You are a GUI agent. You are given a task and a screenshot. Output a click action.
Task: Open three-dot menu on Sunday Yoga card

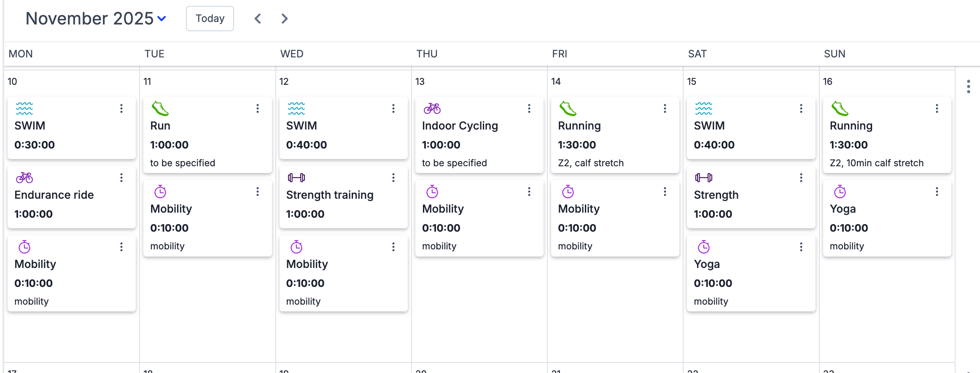point(937,192)
